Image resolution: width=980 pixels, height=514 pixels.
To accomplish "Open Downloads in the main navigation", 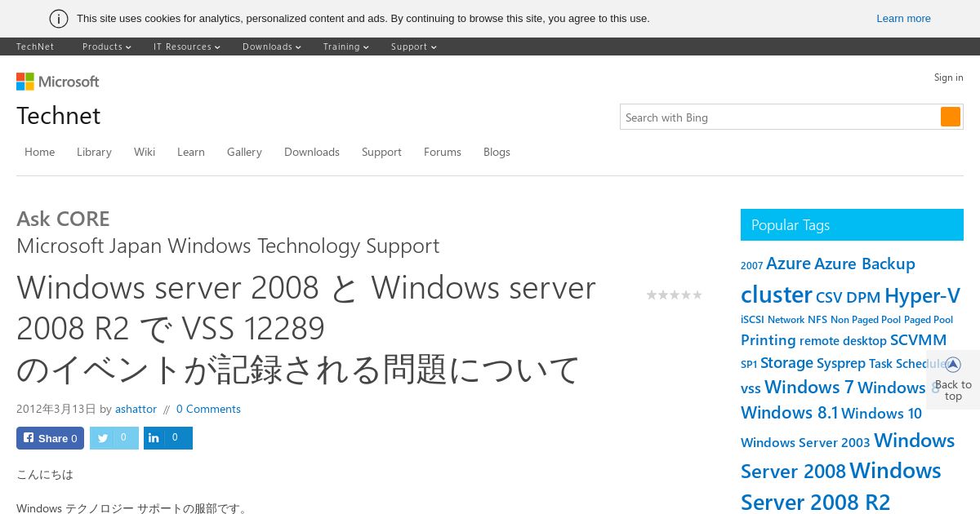I will (x=312, y=152).
